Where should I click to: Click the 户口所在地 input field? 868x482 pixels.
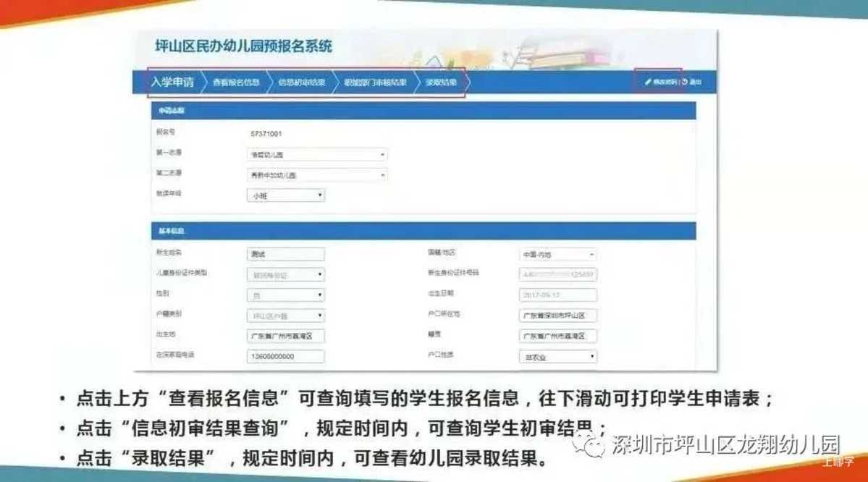click(x=558, y=316)
